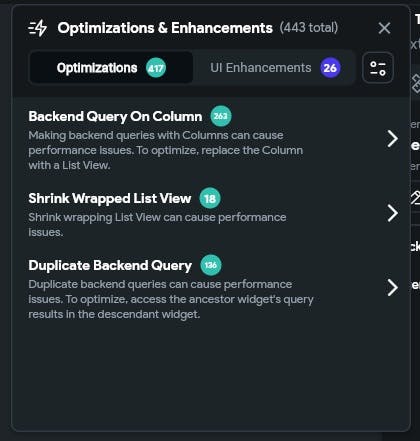The width and height of the screenshot is (420, 441).
Task: Click the 417 count badge
Action: point(156,68)
